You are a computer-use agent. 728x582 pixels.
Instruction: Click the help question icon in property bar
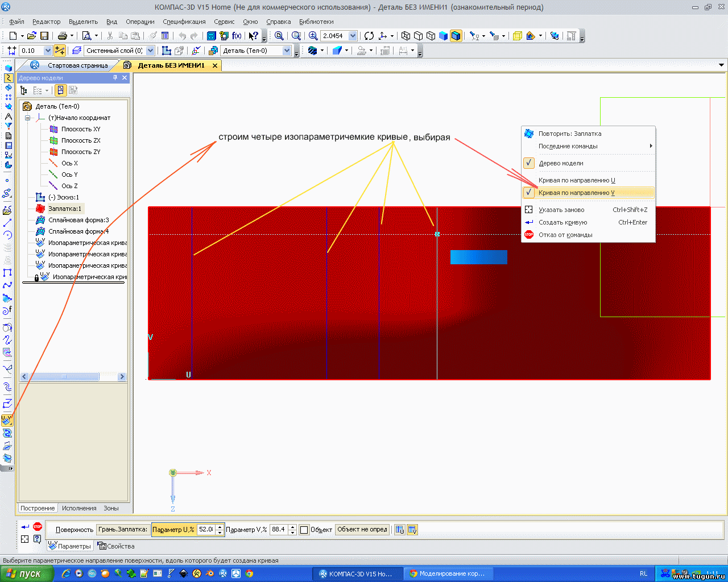click(x=38, y=539)
